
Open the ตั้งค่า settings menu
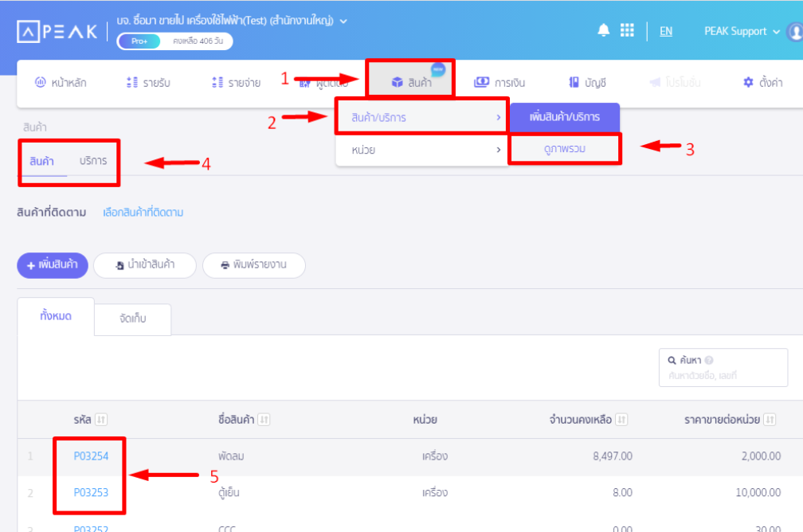point(762,82)
